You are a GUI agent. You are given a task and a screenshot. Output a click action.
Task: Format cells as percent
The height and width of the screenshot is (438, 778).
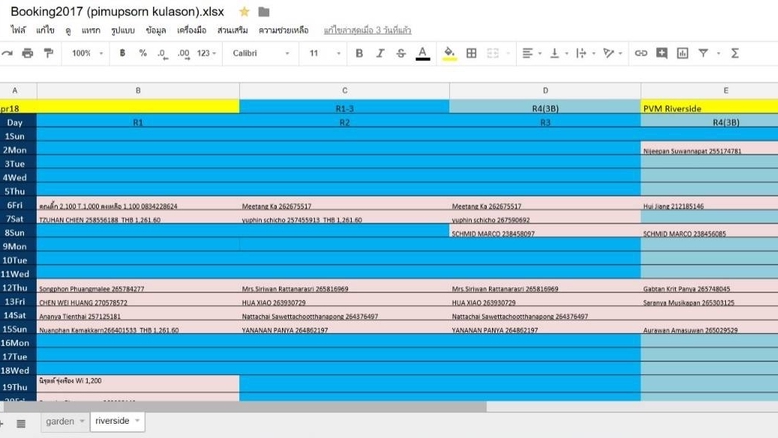click(143, 53)
